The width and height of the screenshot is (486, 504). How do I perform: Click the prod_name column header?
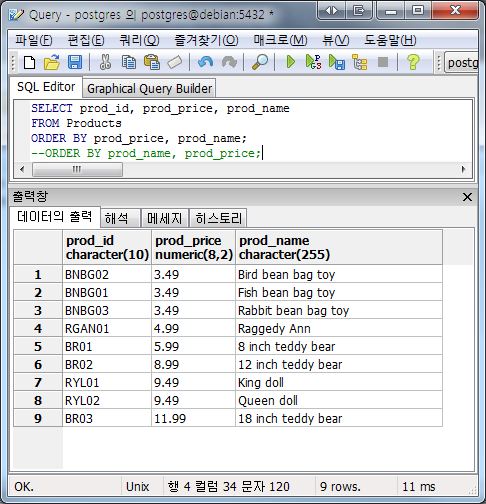(339, 247)
